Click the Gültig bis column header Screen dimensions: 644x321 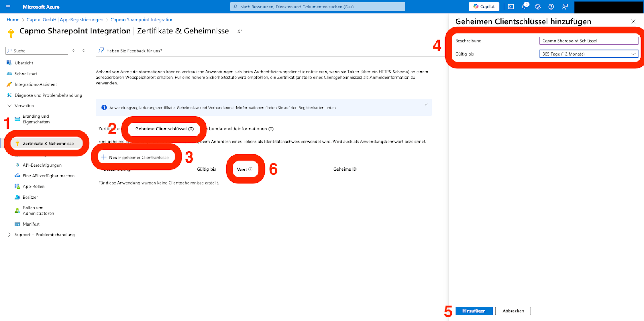(206, 169)
